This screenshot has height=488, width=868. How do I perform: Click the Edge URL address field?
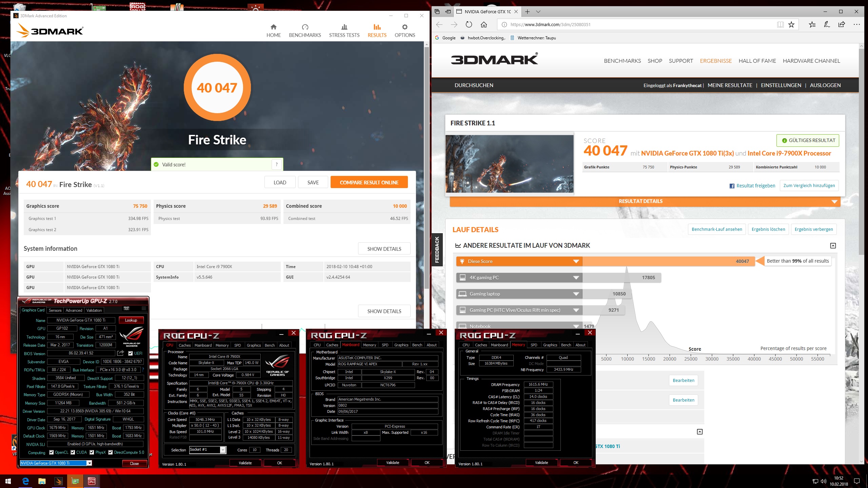(x=637, y=24)
